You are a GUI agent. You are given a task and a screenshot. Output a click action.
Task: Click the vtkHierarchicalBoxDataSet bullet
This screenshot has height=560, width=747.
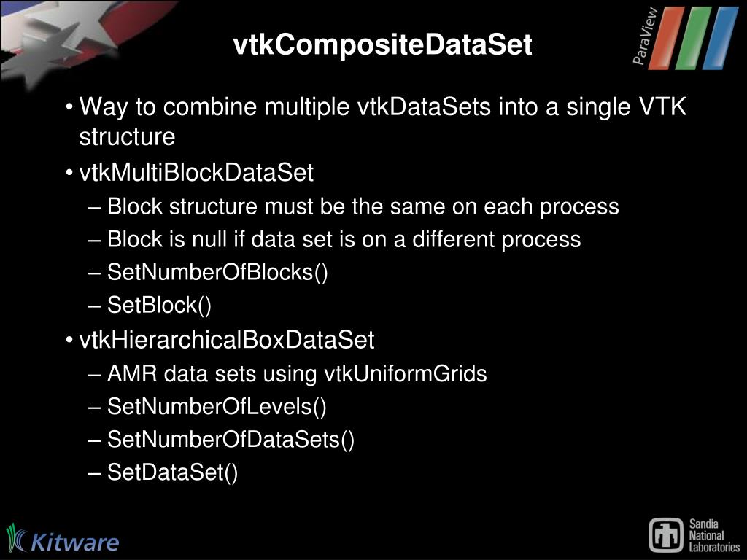coord(226,340)
